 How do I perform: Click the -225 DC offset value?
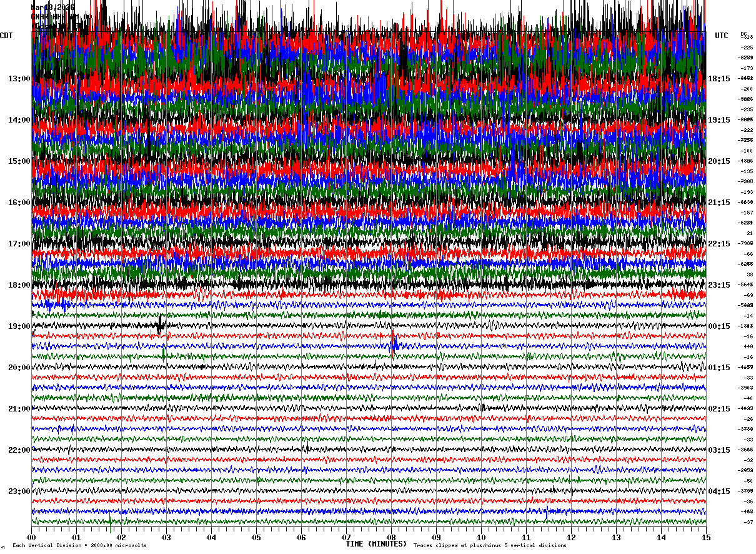tap(747, 48)
